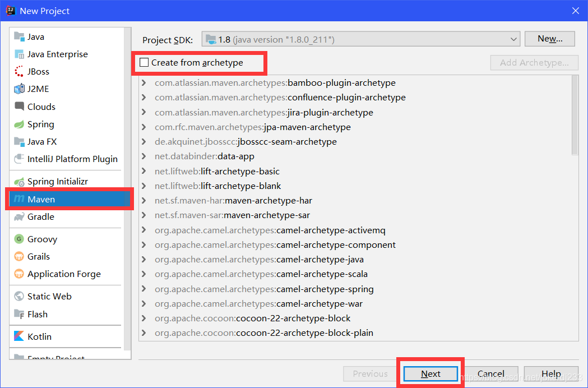Image resolution: width=588 pixels, height=388 pixels.
Task: Click the Cancel button
Action: point(491,374)
